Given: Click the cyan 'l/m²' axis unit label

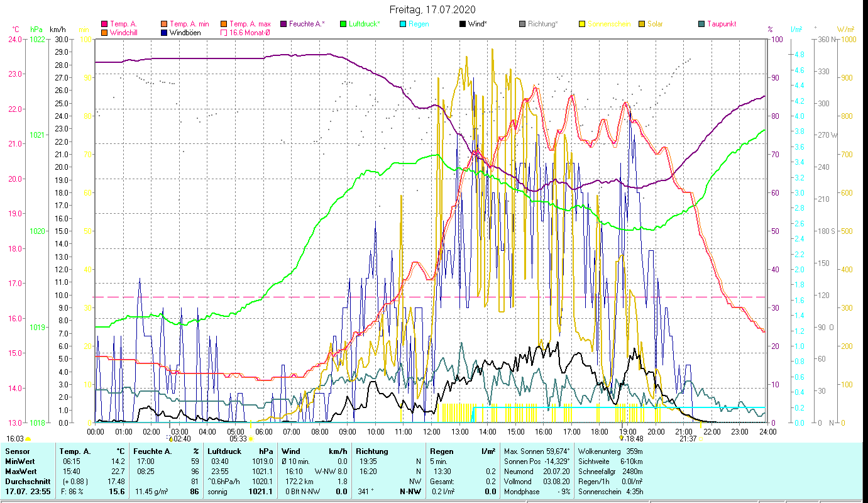Looking at the screenshot, I should (796, 30).
